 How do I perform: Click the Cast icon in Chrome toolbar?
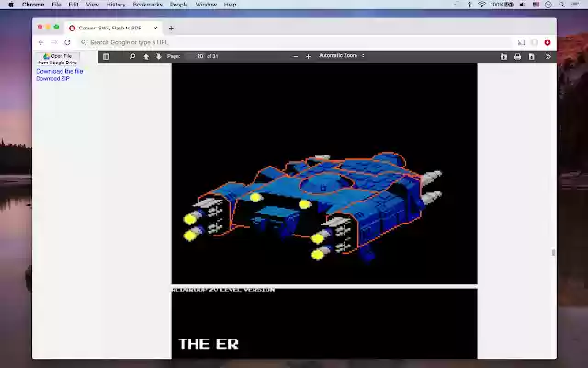coord(521,42)
